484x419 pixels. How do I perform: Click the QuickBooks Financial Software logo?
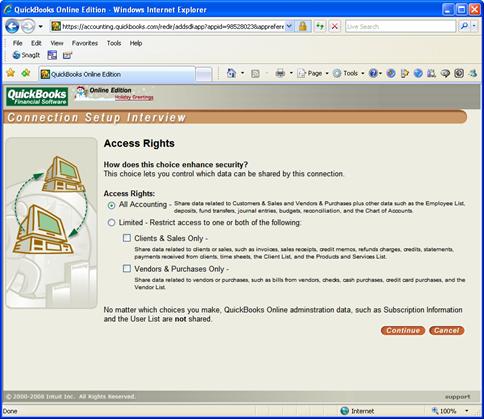click(37, 96)
